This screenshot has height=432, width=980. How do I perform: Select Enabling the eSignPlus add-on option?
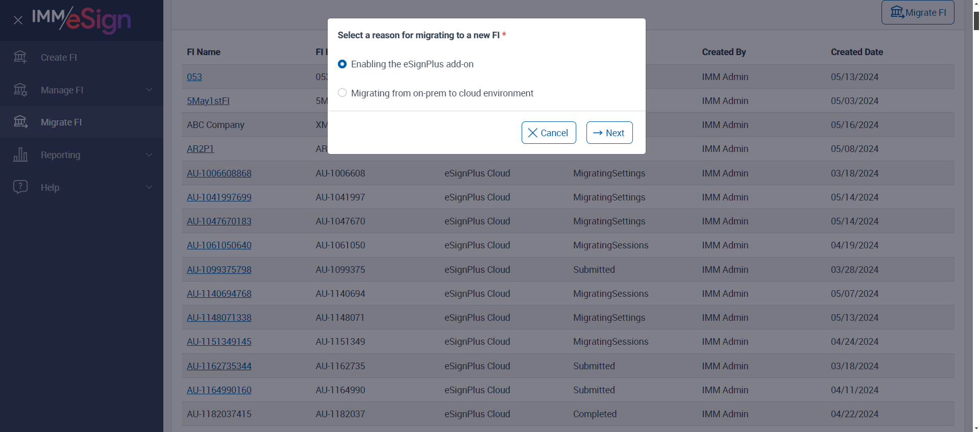pyautogui.click(x=342, y=64)
